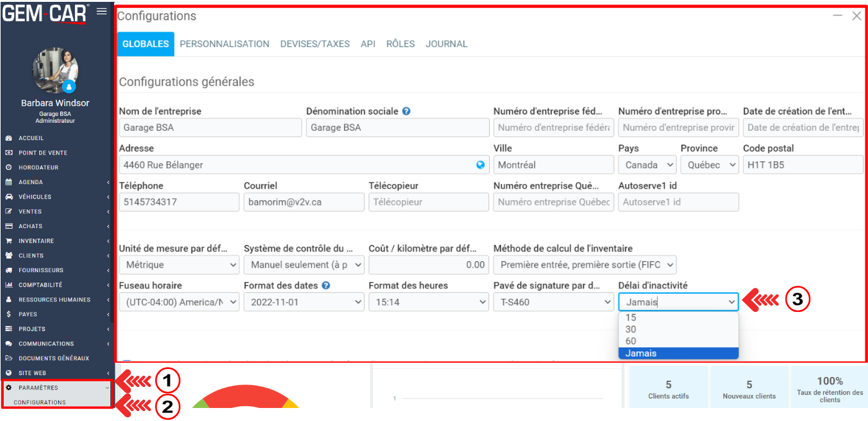Click help icon beside Format des dates

pyautogui.click(x=326, y=286)
